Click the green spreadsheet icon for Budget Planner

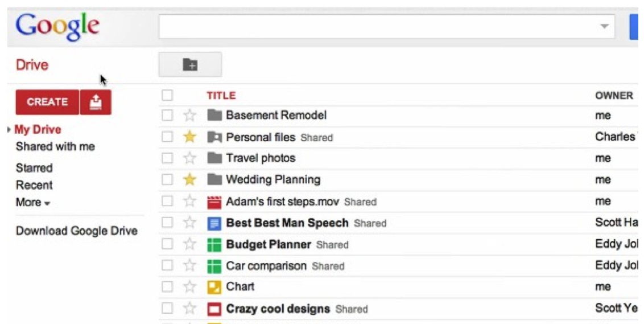coord(214,245)
